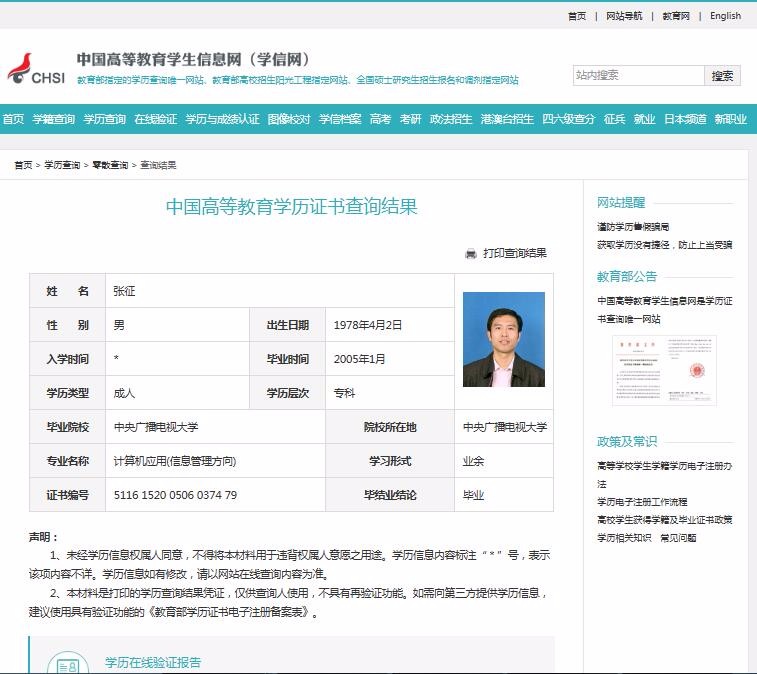This screenshot has height=674, width=757.
Task: Open 学历电子注册工作流程 link
Action: tap(642, 502)
